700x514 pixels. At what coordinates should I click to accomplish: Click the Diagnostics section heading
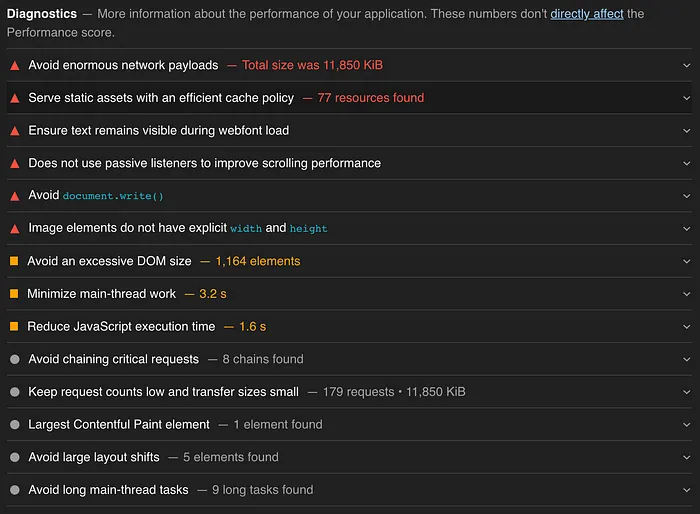(x=41, y=14)
